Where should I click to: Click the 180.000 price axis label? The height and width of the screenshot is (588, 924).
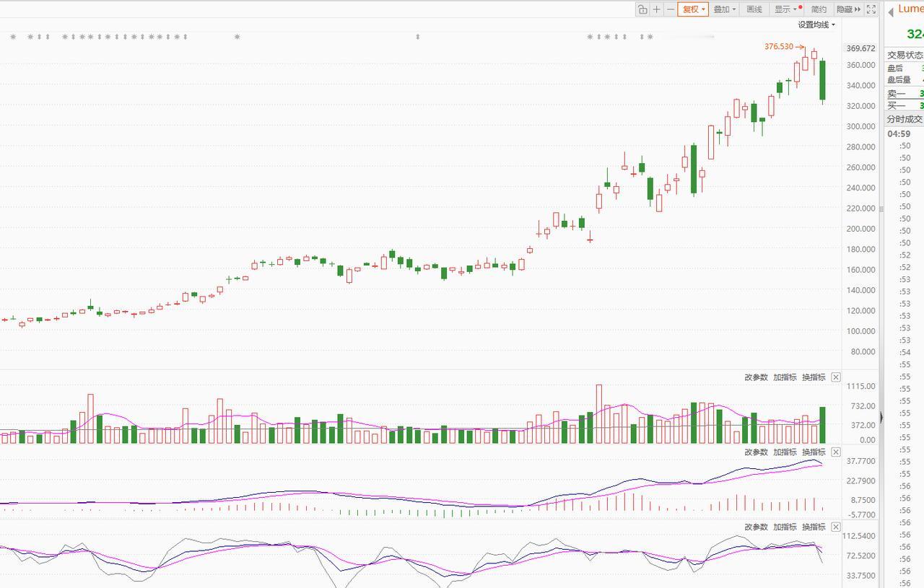point(861,250)
